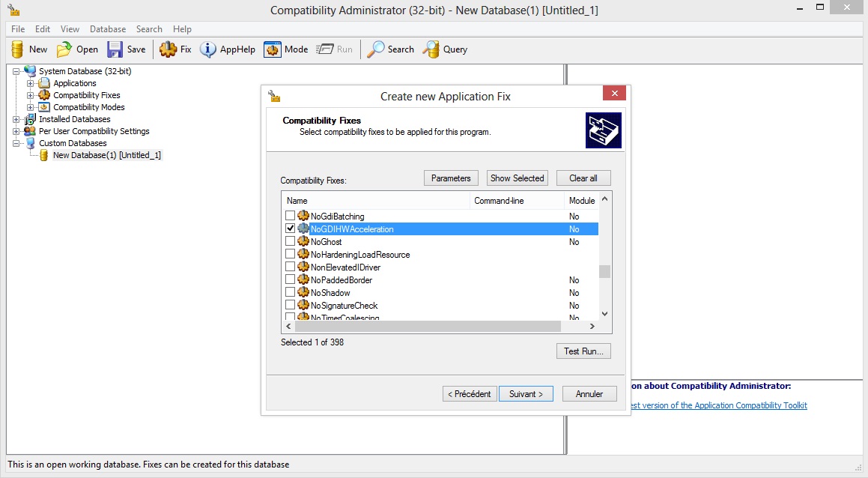Screen dimensions: 868x478
Task: Click the Open folder toolbar icon
Action: point(64,49)
